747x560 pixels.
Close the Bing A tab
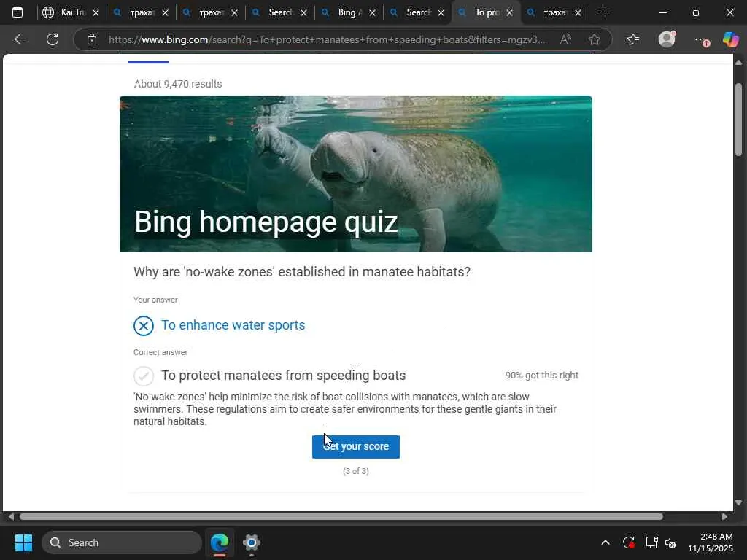click(373, 13)
